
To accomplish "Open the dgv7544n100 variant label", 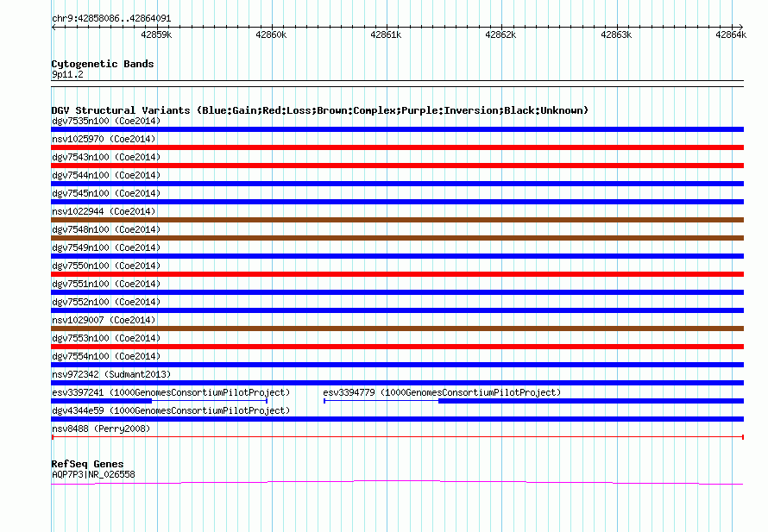I will point(105,175).
